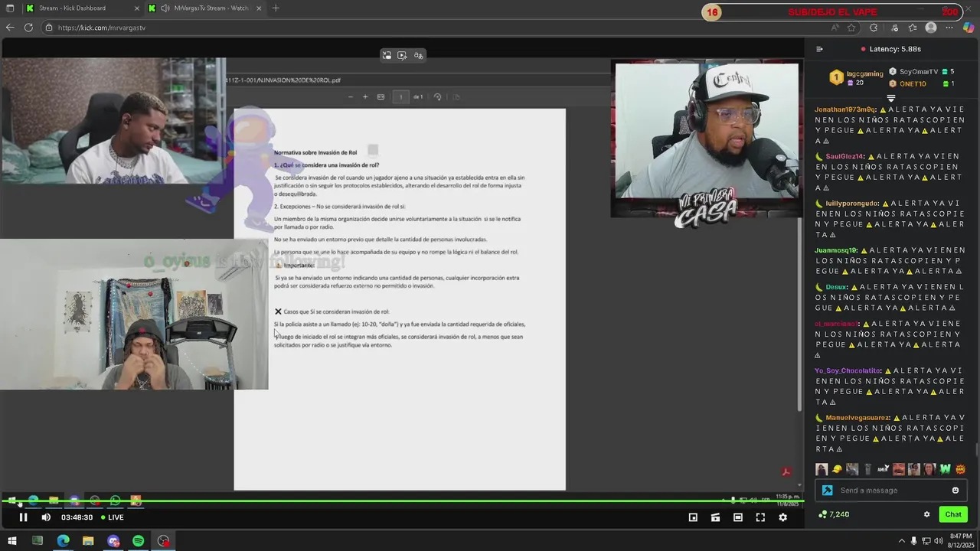Switch to Stream - Kick Dashboard tab
The image size is (980, 551).
[73, 8]
